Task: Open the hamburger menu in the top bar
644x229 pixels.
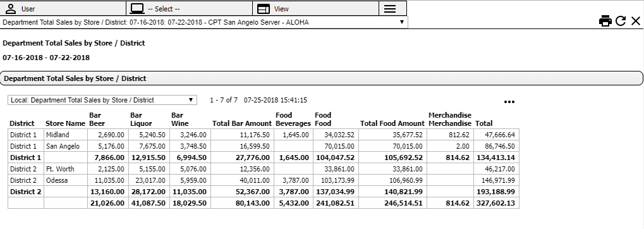Action: (390, 9)
